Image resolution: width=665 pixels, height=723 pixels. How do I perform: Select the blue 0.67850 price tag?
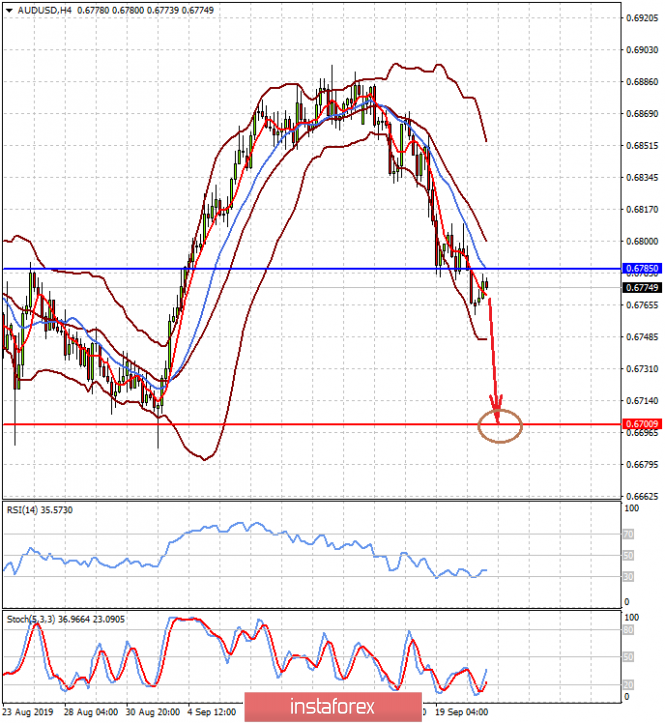pos(641,269)
